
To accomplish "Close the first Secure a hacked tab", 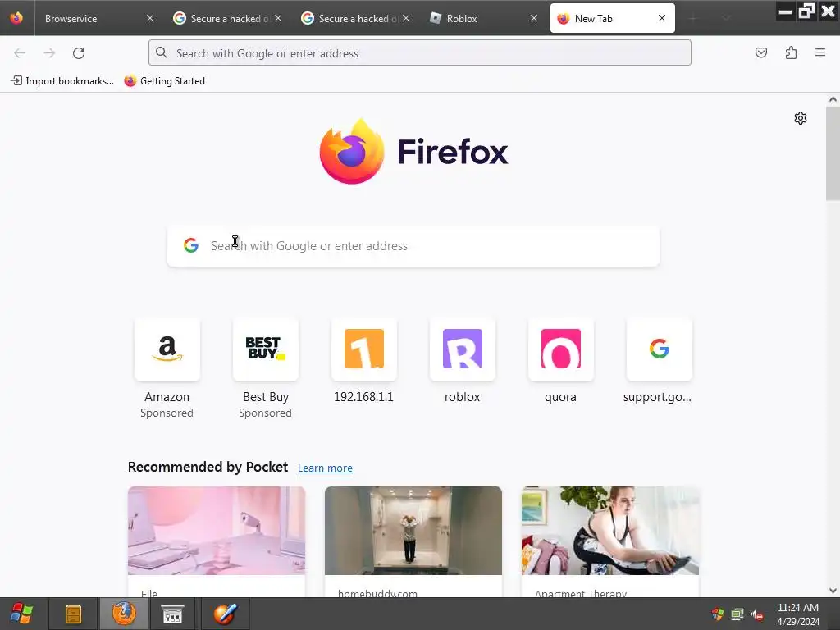I will click(278, 18).
